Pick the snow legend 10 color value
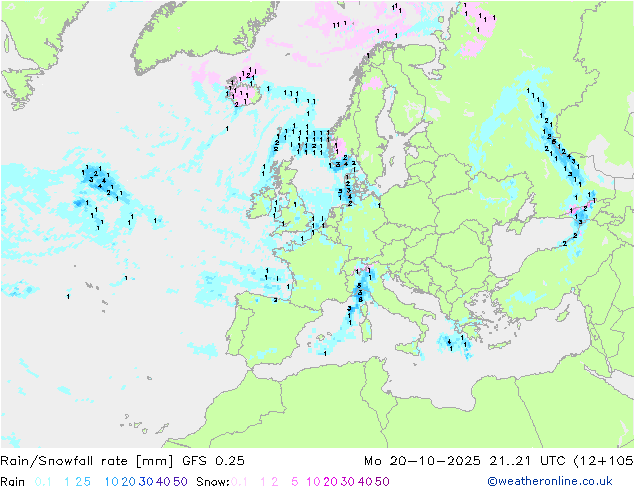The width and height of the screenshot is (634, 490). [313, 482]
